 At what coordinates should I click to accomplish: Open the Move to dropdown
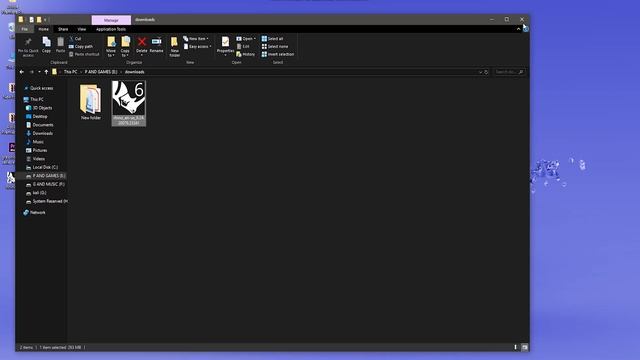point(111,47)
